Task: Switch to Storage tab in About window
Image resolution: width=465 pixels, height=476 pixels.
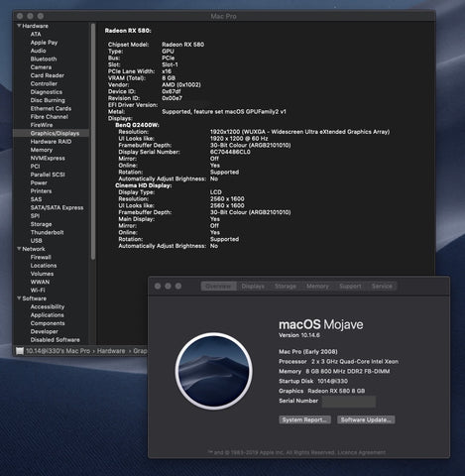Action: tap(286, 287)
